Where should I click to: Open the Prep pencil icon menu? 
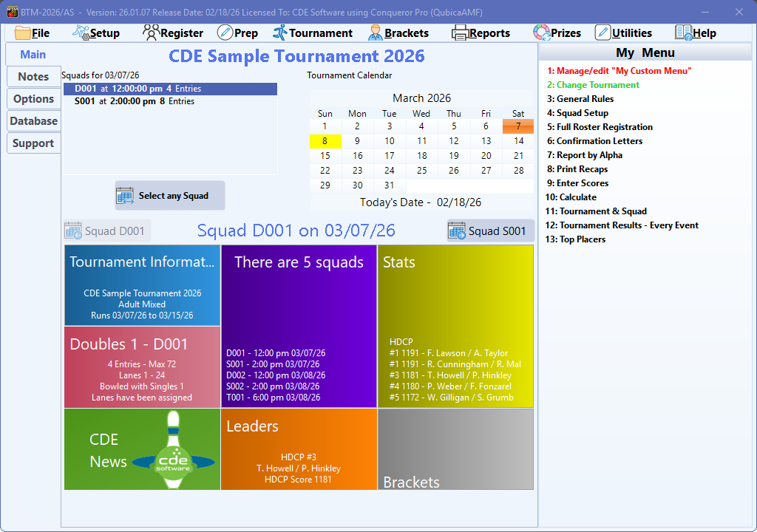point(225,33)
